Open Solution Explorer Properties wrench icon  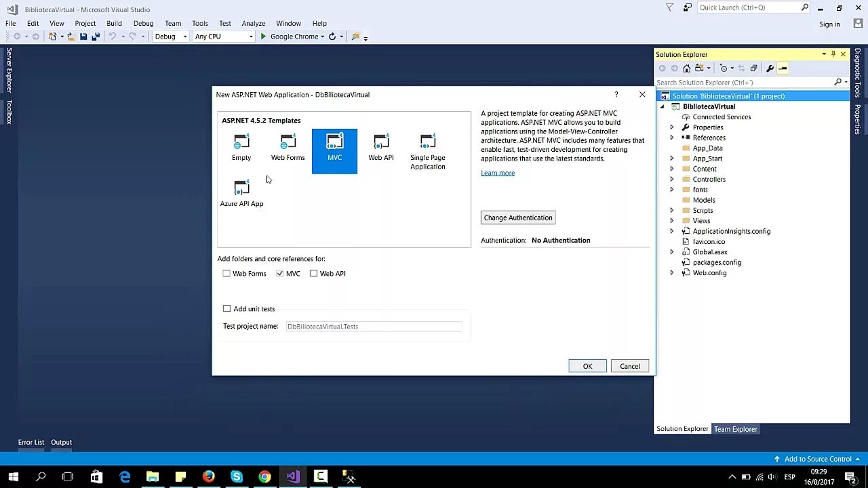pos(770,68)
